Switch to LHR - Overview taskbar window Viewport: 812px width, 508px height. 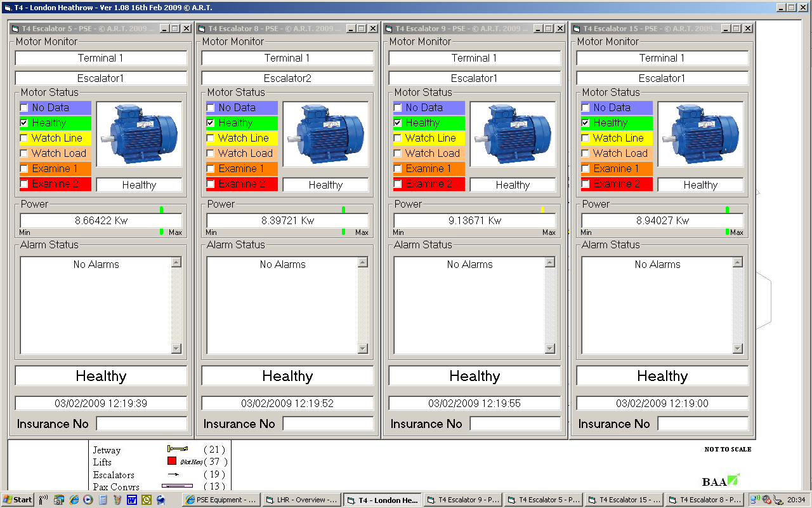pos(302,500)
